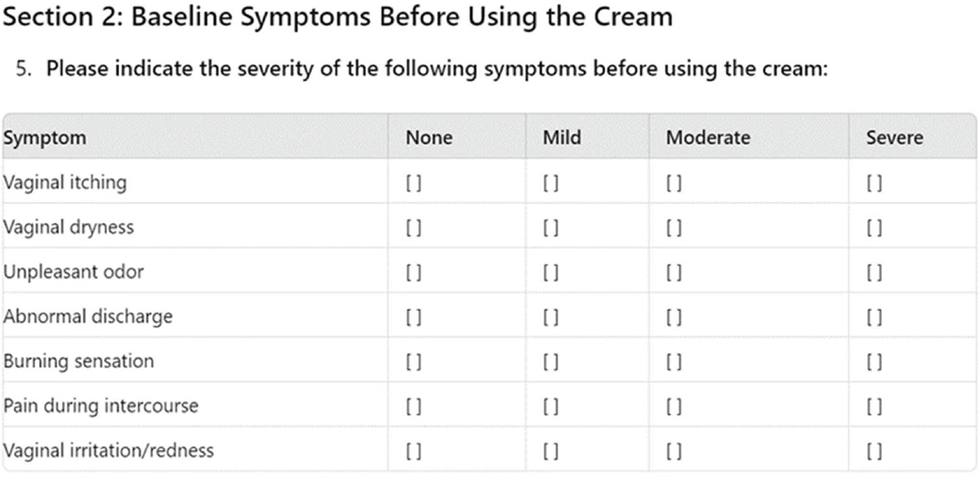Check None for Vaginal dryness
The width and height of the screenshot is (980, 477).
[x=412, y=228]
